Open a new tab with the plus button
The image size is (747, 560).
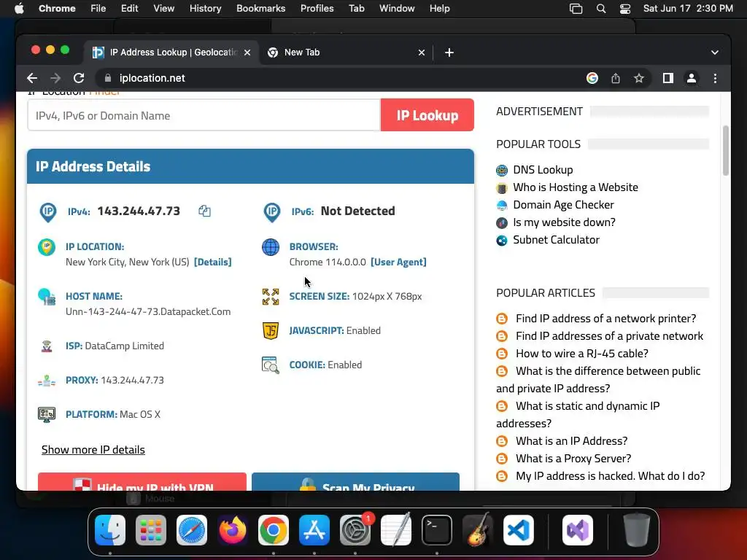tap(449, 52)
